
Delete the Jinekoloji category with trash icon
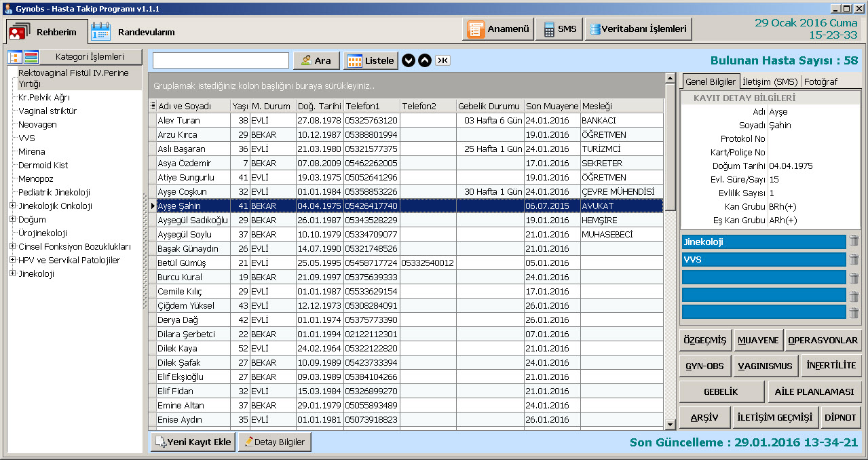click(x=854, y=242)
